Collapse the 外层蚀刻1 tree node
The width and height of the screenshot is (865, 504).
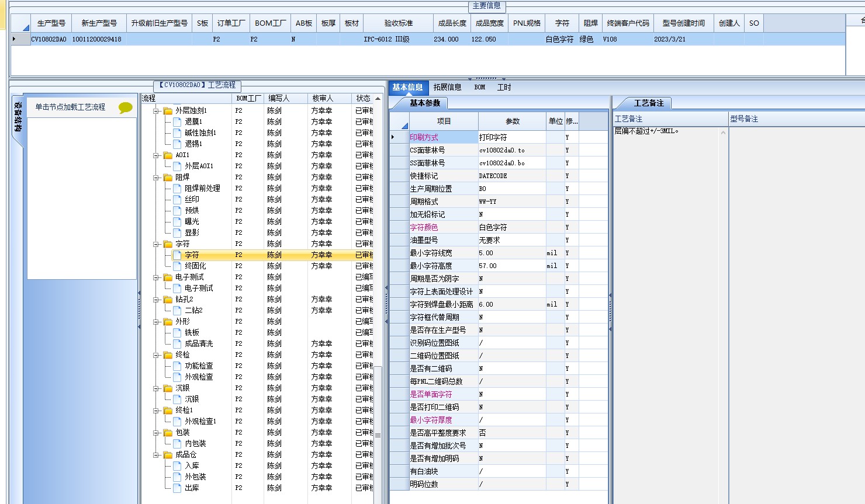156,110
